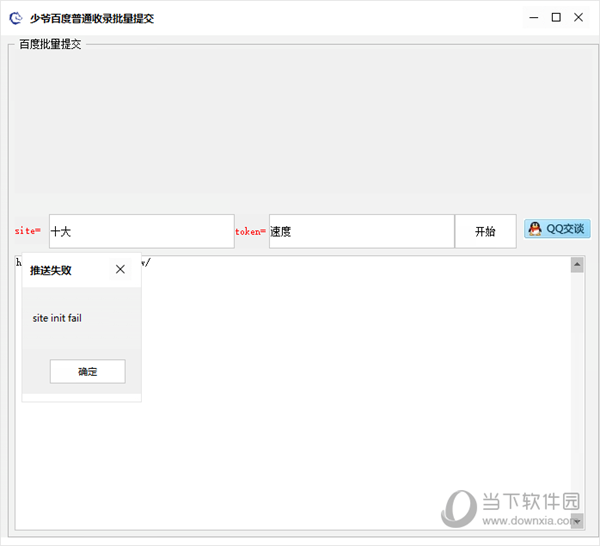Click the 百度批量提交 group label
The width and height of the screenshot is (600, 546).
50,44
